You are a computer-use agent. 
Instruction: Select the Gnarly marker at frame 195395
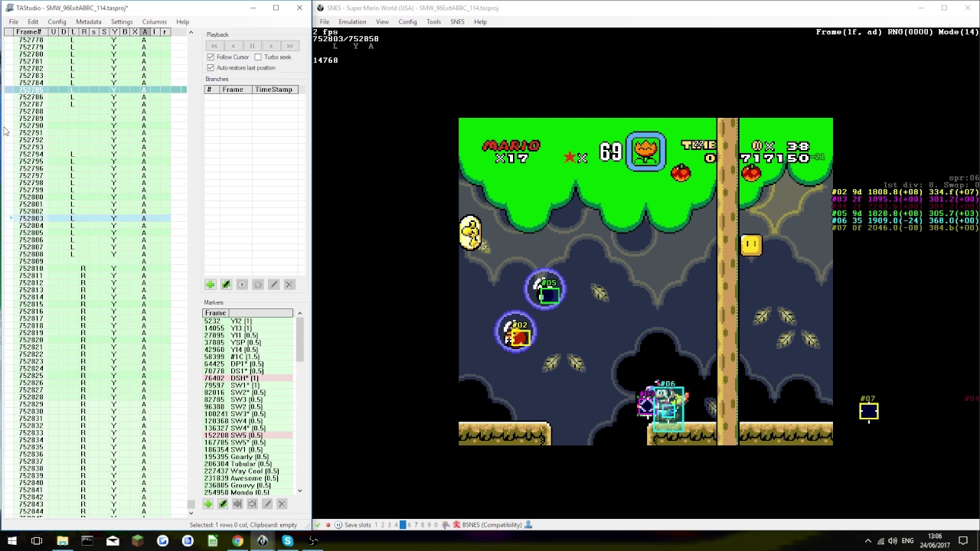tap(237, 457)
